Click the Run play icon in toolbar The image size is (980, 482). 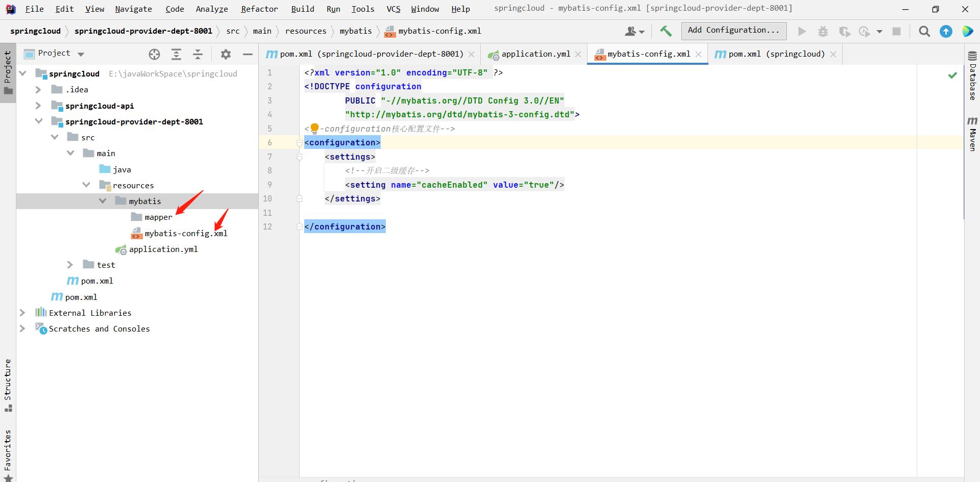click(802, 32)
